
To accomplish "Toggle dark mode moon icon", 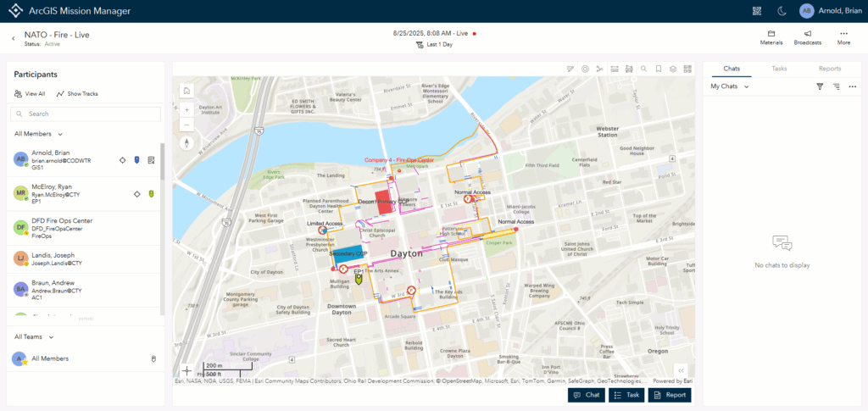I will [x=781, y=10].
